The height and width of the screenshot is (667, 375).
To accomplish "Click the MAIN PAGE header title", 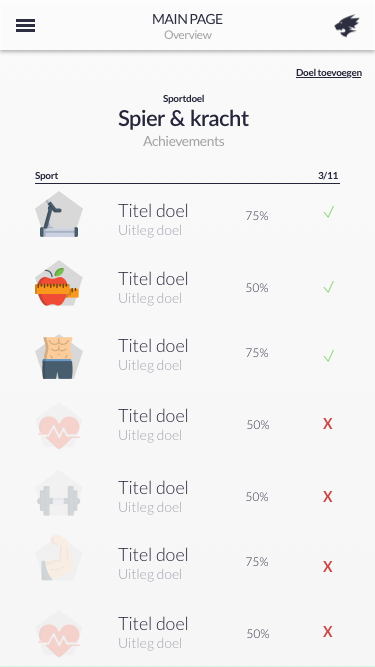I will pyautogui.click(x=188, y=19).
